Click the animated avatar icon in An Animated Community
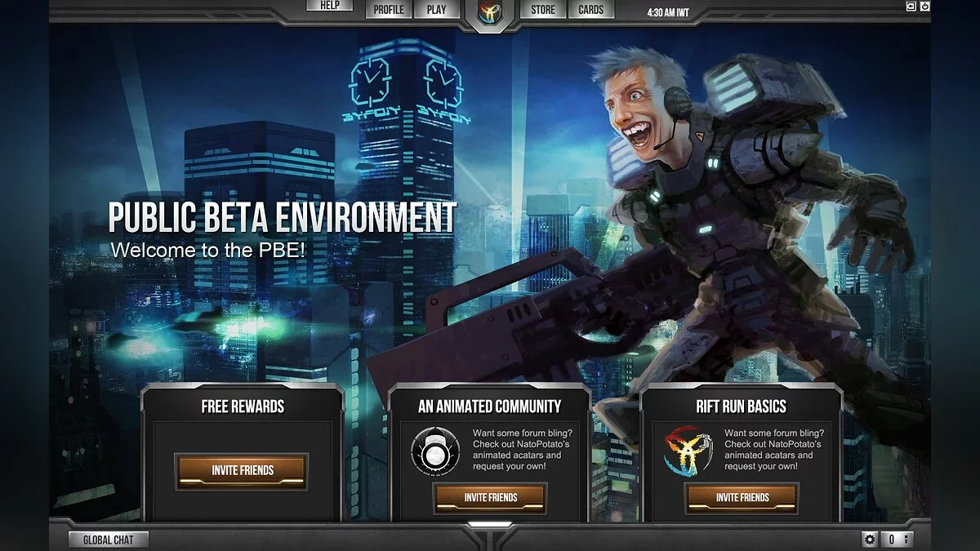 pos(435,451)
